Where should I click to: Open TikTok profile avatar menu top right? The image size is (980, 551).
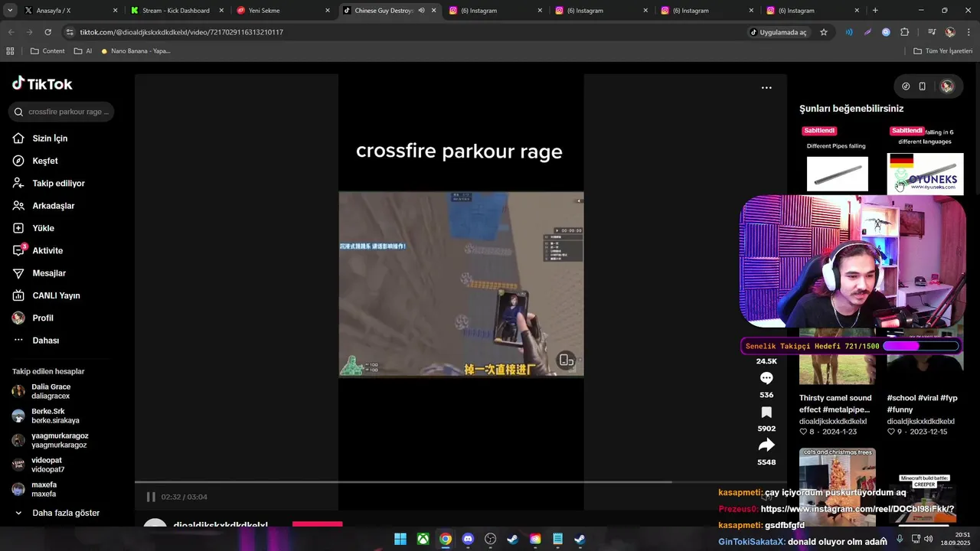tap(947, 86)
